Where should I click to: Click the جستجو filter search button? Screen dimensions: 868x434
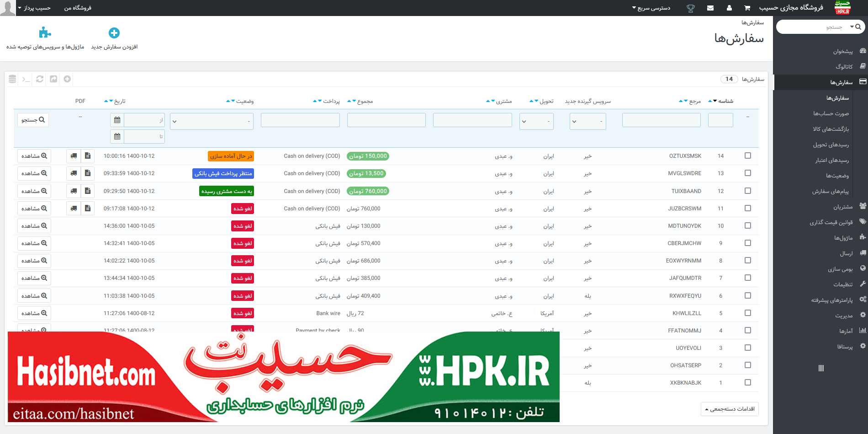pyautogui.click(x=33, y=120)
